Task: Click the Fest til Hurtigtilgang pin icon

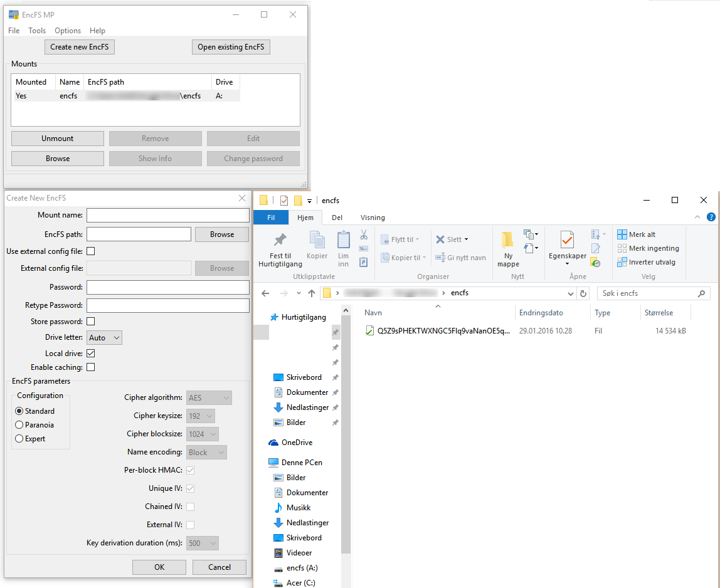Action: pyautogui.click(x=280, y=240)
